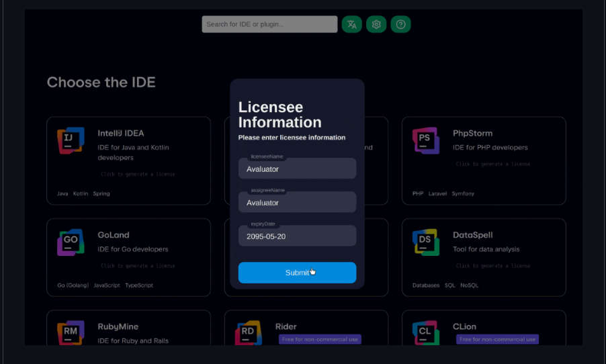This screenshot has height=364, width=606.
Task: Click the Laravel tag
Action: (437, 193)
